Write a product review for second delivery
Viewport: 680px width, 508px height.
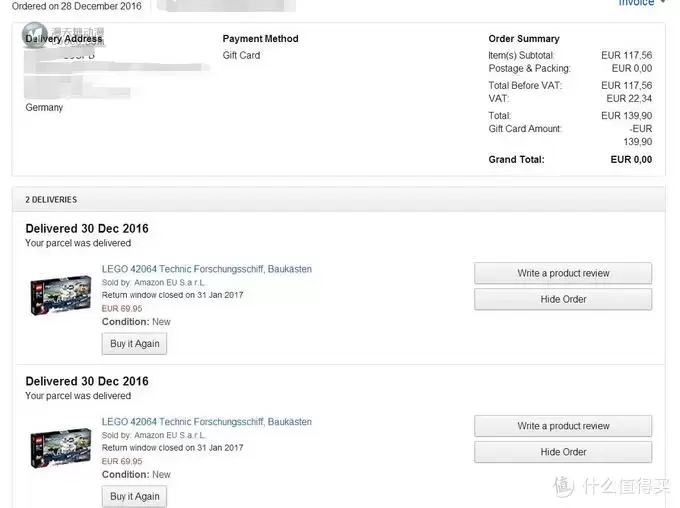tap(563, 426)
